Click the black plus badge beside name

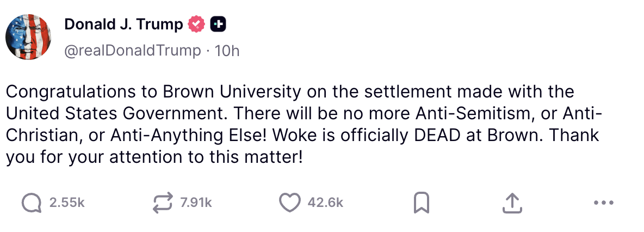pyautogui.click(x=218, y=25)
